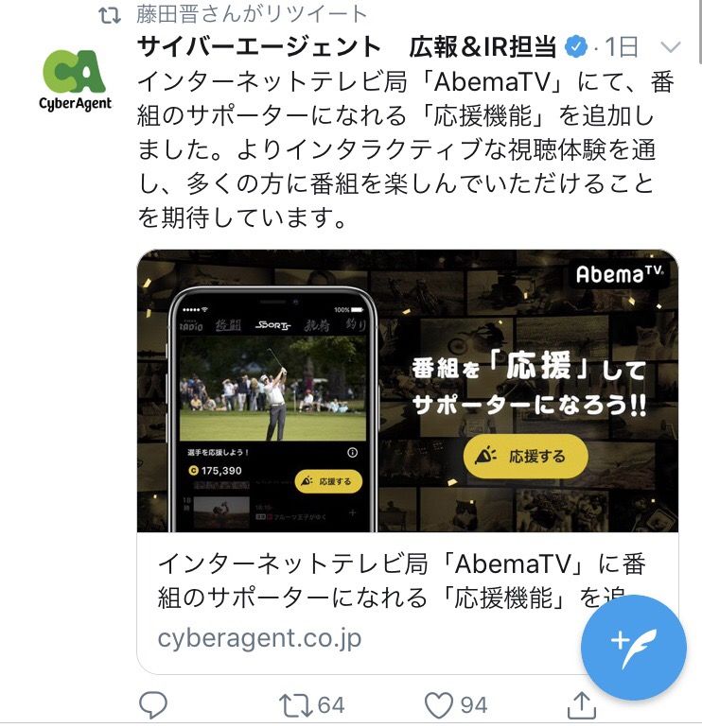The height and width of the screenshot is (728, 702).
Task: Open the link card headline text
Action: point(402,581)
